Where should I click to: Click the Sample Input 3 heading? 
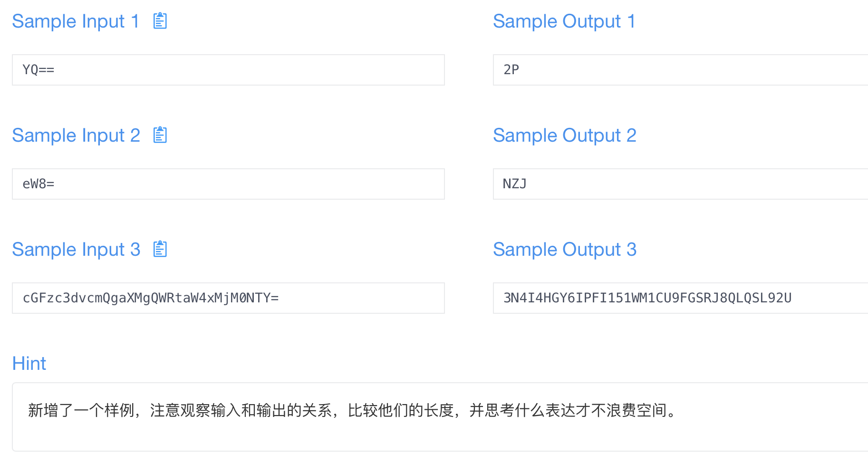(76, 250)
